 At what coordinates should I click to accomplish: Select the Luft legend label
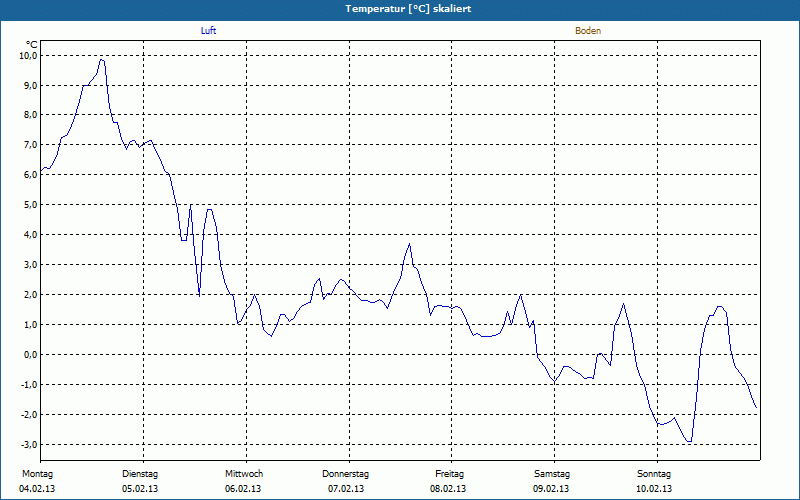(x=208, y=31)
